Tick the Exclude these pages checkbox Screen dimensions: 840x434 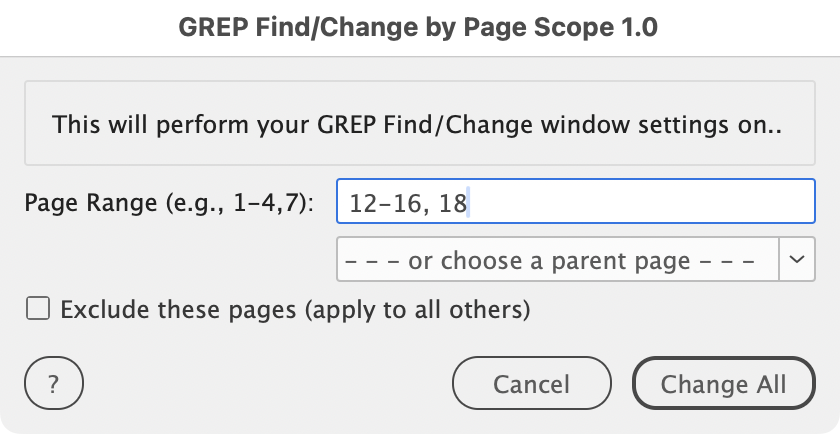point(38,310)
